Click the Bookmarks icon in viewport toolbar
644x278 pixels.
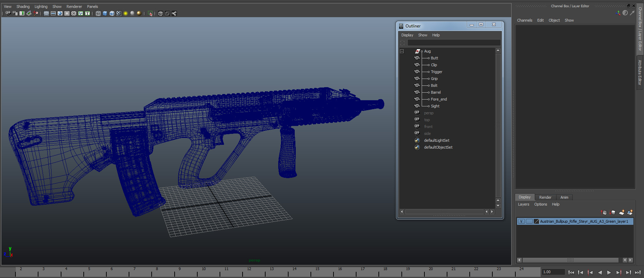[x=22, y=13]
